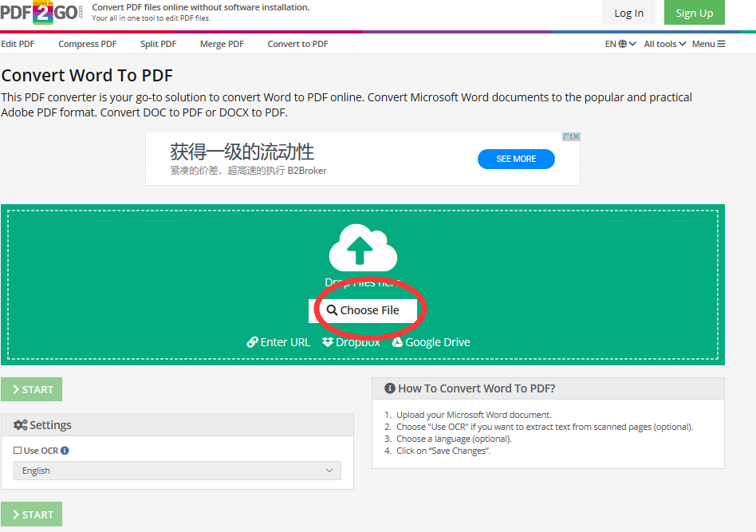The width and height of the screenshot is (756, 532).
Task: Select Compress PDF in the navigation
Action: tap(87, 44)
